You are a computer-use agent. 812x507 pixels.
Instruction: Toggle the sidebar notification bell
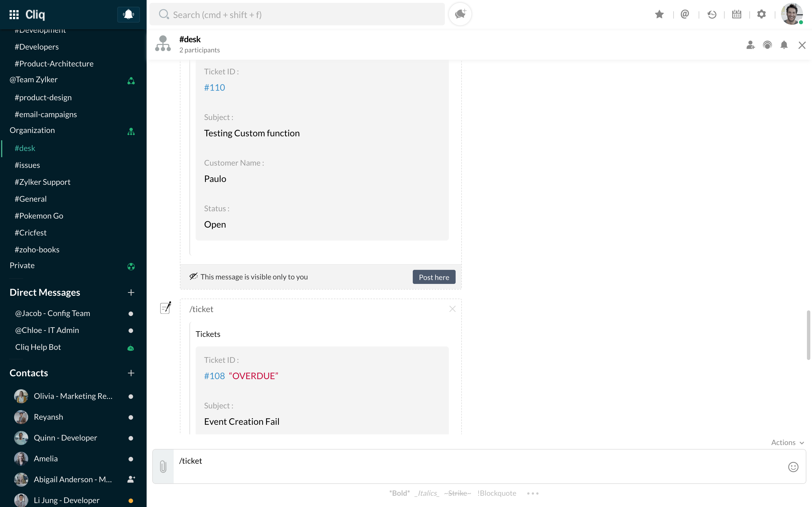128,14
